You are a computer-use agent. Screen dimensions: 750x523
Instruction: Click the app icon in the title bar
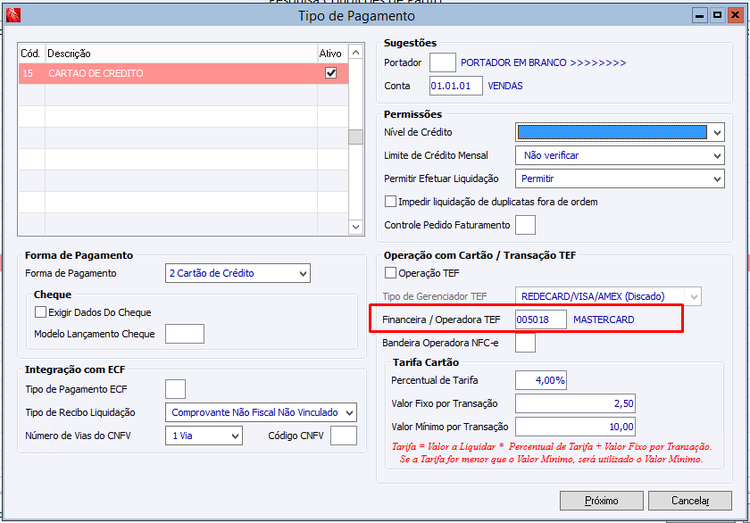pyautogui.click(x=14, y=15)
